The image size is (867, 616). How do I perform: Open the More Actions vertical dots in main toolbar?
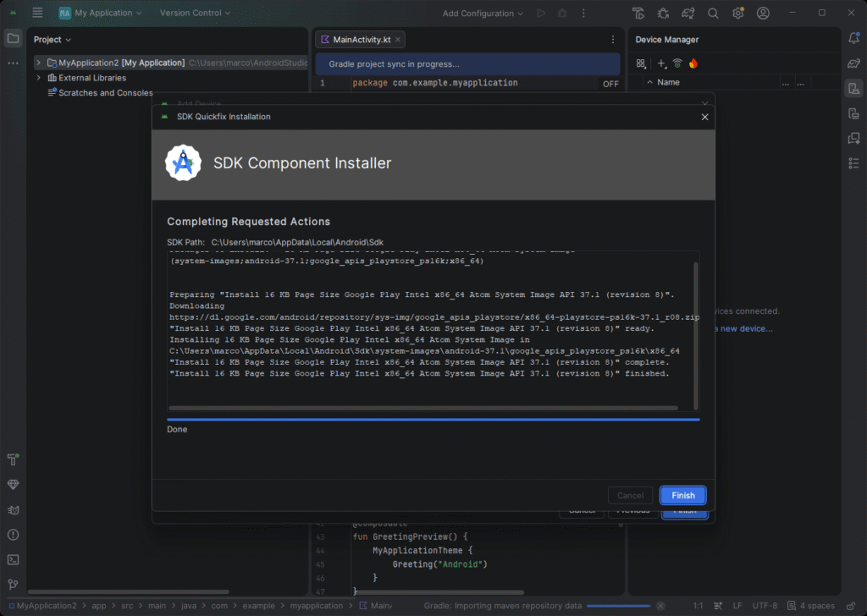point(583,14)
